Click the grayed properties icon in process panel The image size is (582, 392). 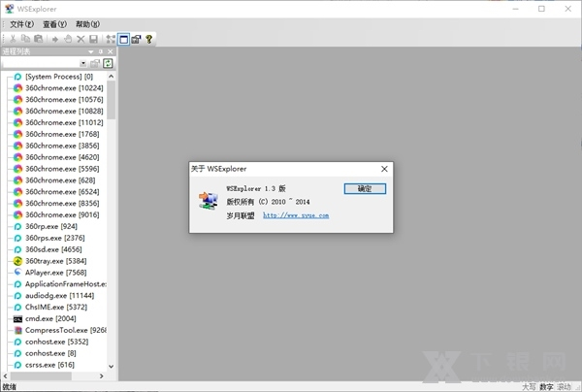pyautogui.click(x=95, y=63)
